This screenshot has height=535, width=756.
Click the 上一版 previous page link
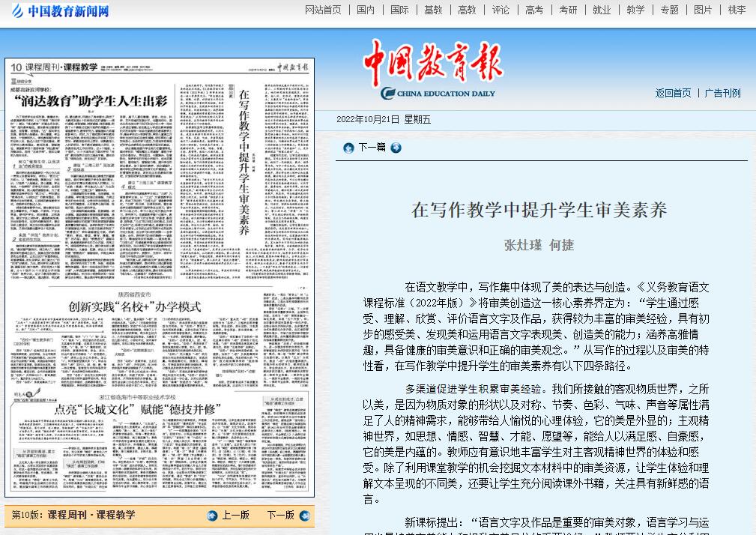coord(236,516)
